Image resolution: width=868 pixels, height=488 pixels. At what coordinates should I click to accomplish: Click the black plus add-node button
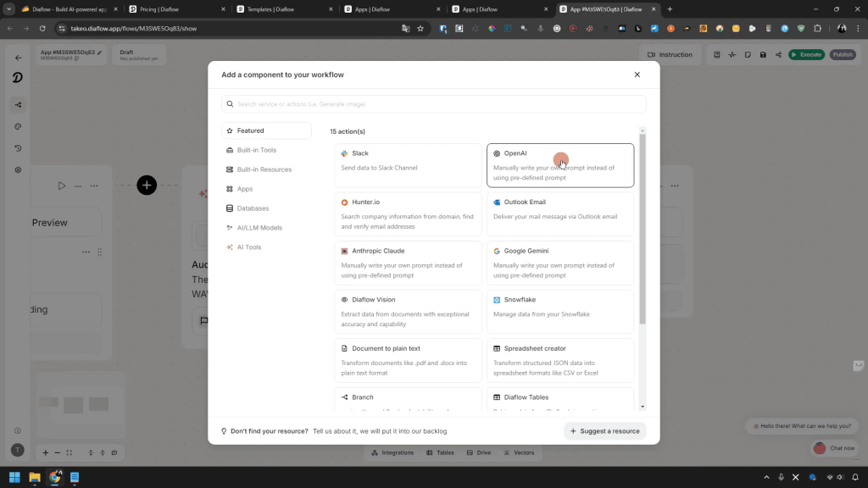(x=147, y=185)
